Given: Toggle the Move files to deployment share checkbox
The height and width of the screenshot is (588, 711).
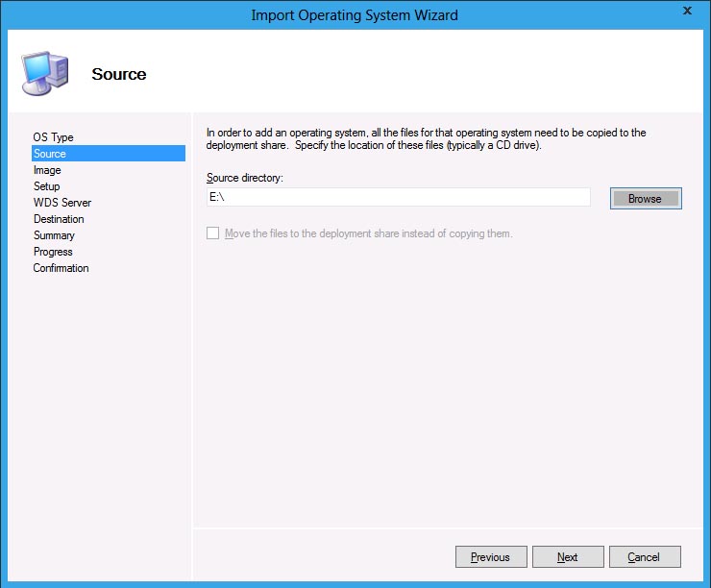Looking at the screenshot, I should (212, 233).
